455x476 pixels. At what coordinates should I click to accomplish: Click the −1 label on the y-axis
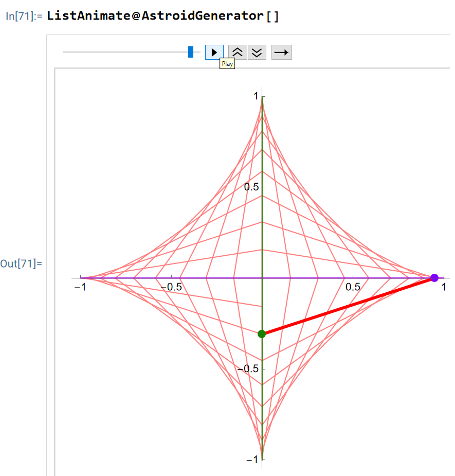pos(252,460)
